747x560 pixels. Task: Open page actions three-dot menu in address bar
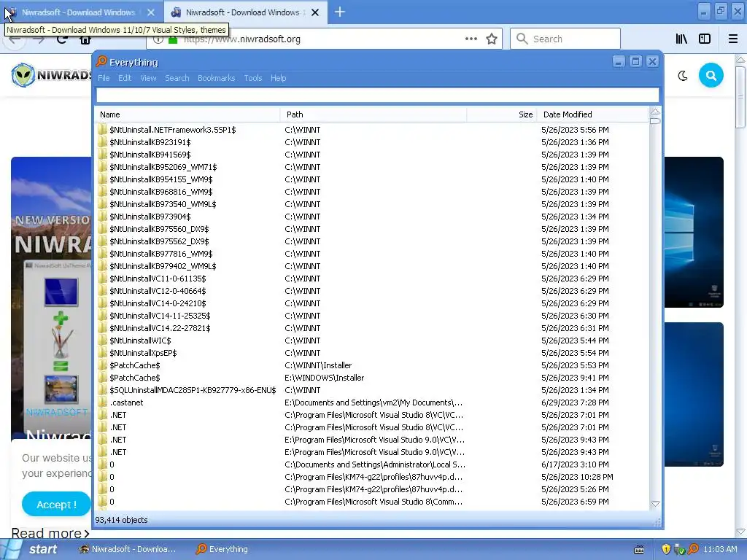pyautogui.click(x=471, y=39)
